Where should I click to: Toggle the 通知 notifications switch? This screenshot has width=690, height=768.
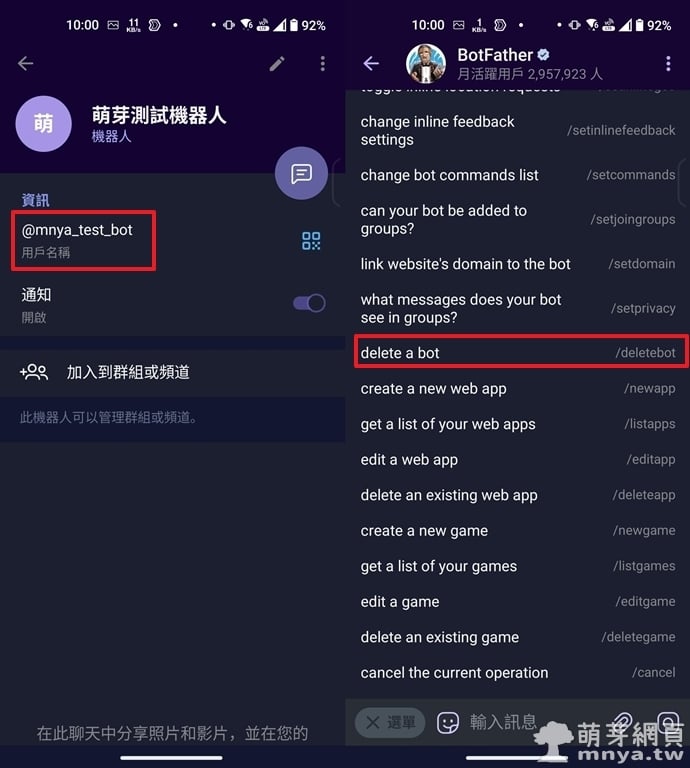click(x=309, y=303)
